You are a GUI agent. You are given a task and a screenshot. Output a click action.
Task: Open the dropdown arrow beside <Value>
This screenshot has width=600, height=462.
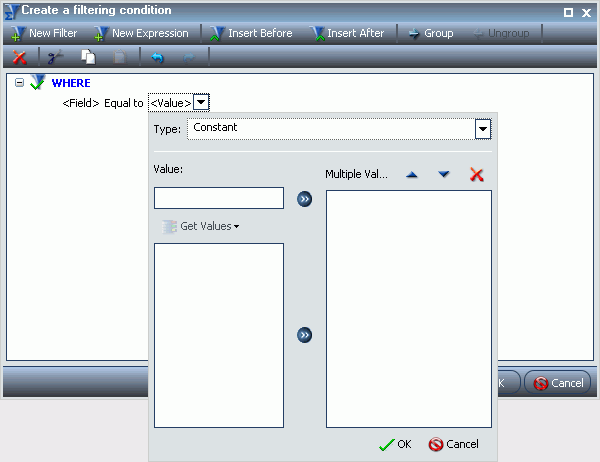tap(201, 102)
